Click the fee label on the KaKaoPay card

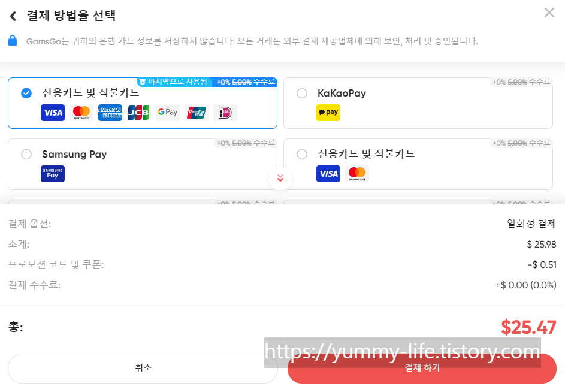[521, 82]
